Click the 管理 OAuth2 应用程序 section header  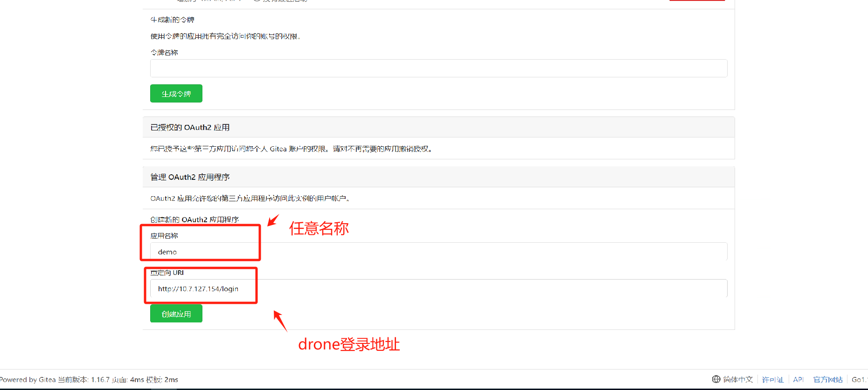pyautogui.click(x=190, y=177)
